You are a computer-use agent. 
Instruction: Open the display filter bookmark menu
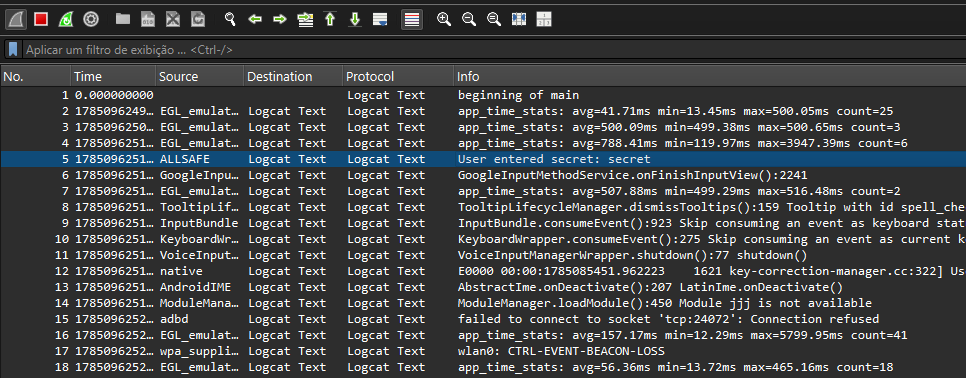(x=13, y=49)
